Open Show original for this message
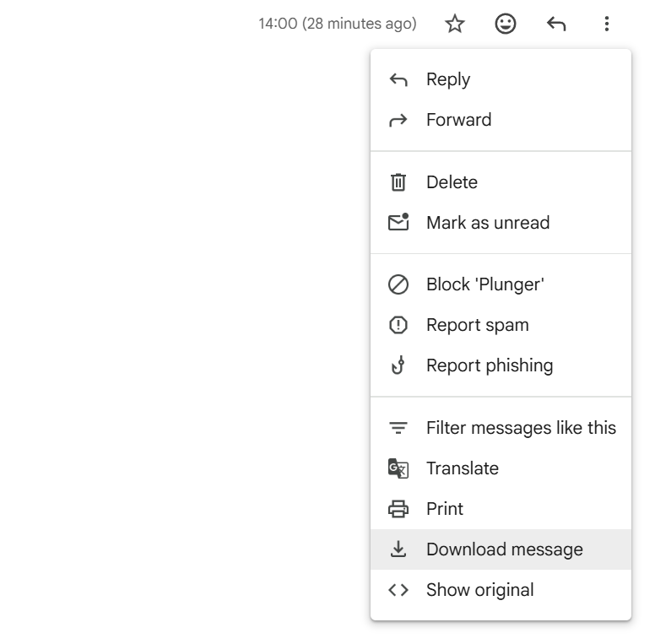Viewport: 655px width, 644px height. (x=501, y=590)
